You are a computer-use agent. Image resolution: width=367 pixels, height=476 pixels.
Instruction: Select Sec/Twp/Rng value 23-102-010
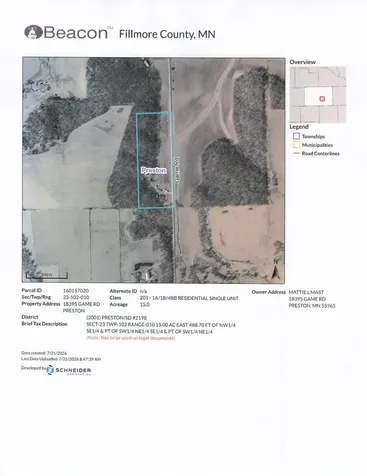point(76,297)
